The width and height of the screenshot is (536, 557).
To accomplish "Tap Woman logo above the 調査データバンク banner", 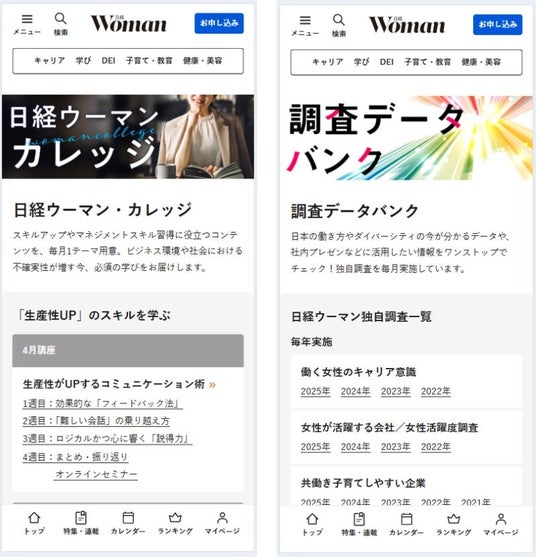I will tap(407, 25).
